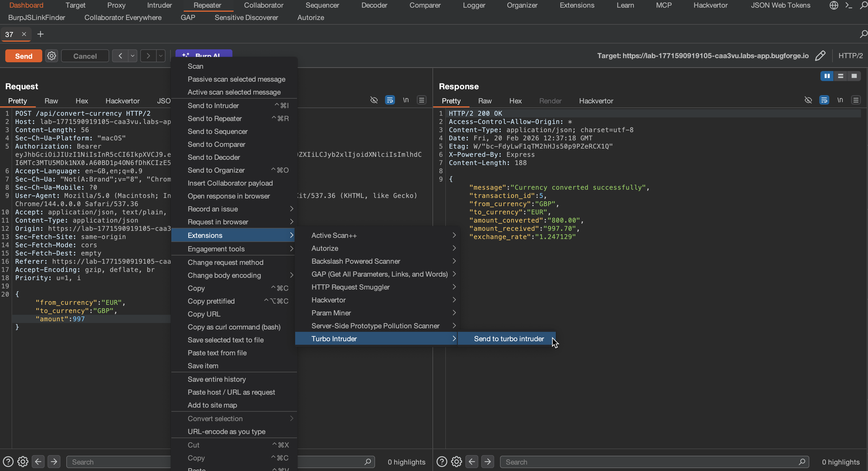This screenshot has height=471, width=868.
Task: Add a new Repeater tab
Action: pos(40,34)
